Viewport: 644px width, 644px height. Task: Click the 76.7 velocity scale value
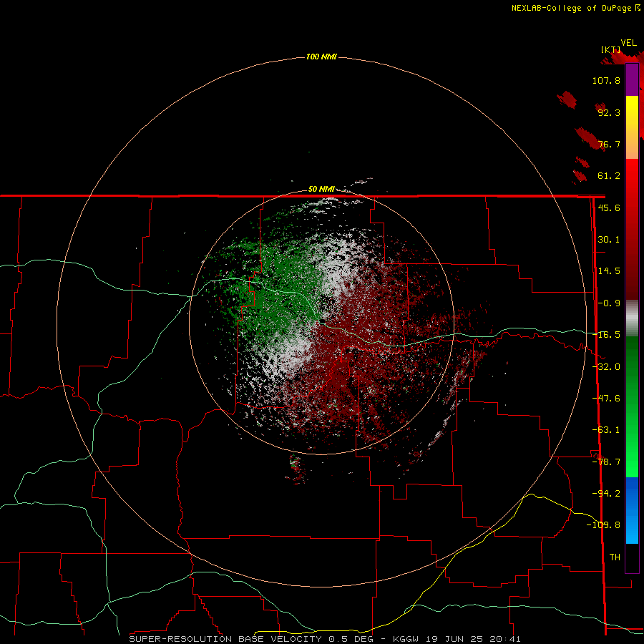(609, 144)
